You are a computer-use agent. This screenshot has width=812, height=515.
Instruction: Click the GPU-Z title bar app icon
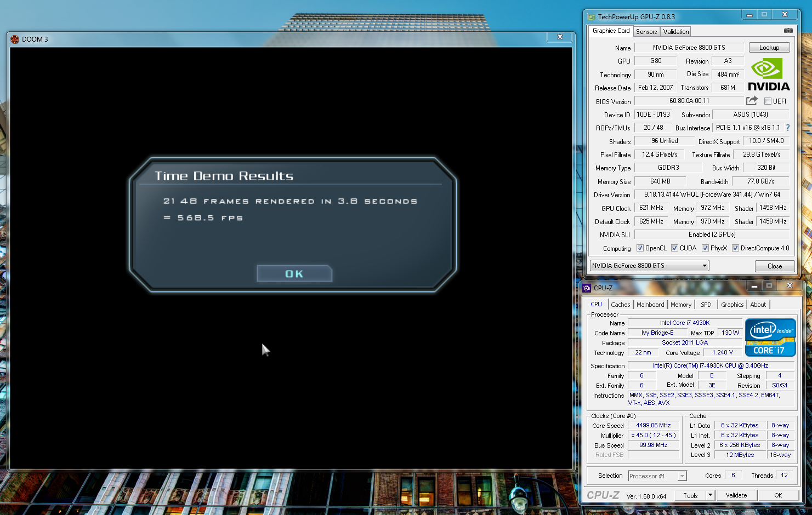pyautogui.click(x=592, y=17)
